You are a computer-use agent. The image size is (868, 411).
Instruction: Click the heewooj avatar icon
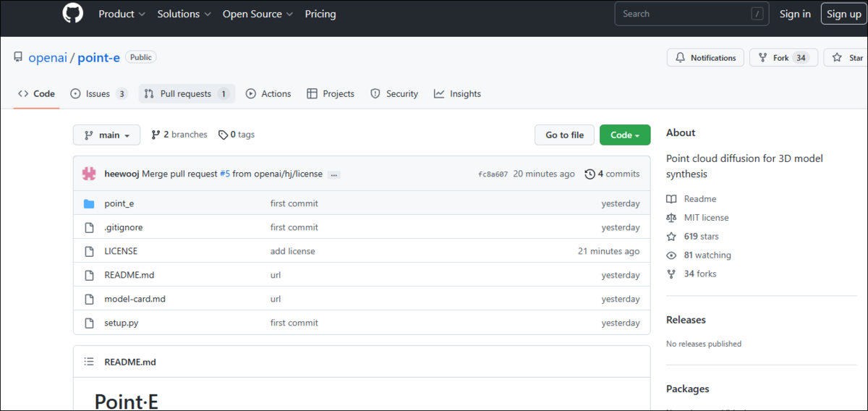point(89,174)
